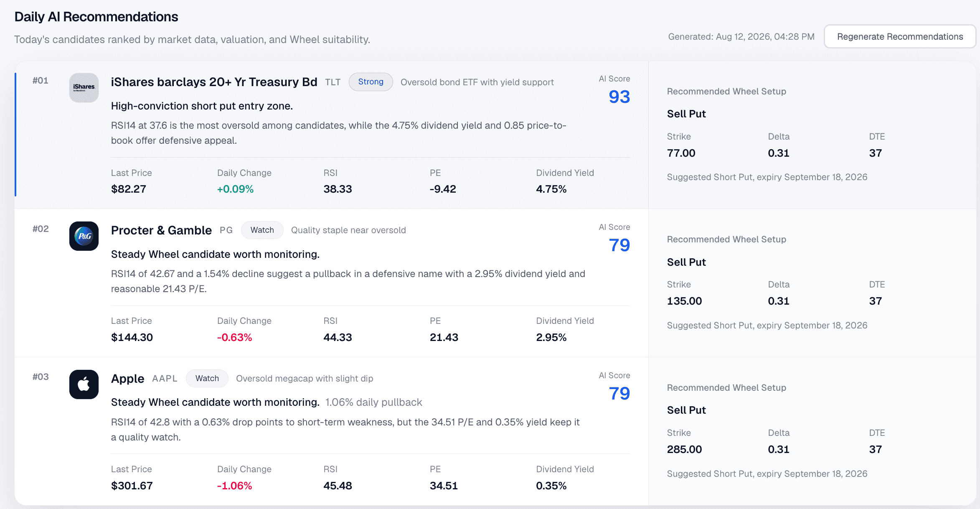Open the Apple company title
The width and height of the screenshot is (980, 509).
pyautogui.click(x=128, y=379)
